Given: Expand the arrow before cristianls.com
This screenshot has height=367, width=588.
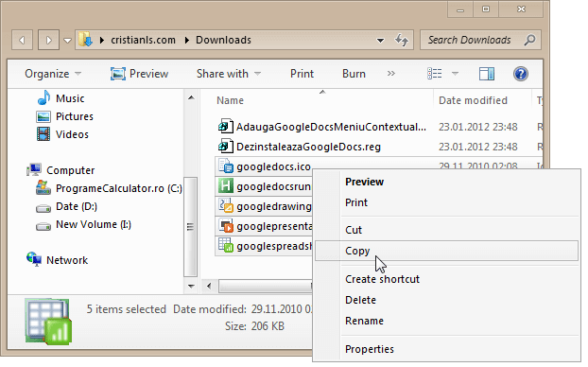Looking at the screenshot, I should (102, 40).
